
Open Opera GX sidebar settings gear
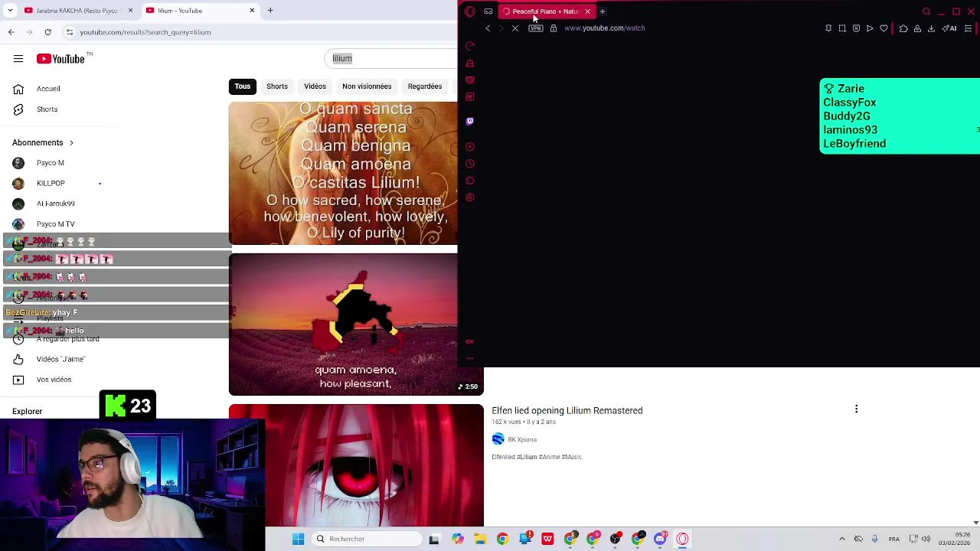point(470,197)
